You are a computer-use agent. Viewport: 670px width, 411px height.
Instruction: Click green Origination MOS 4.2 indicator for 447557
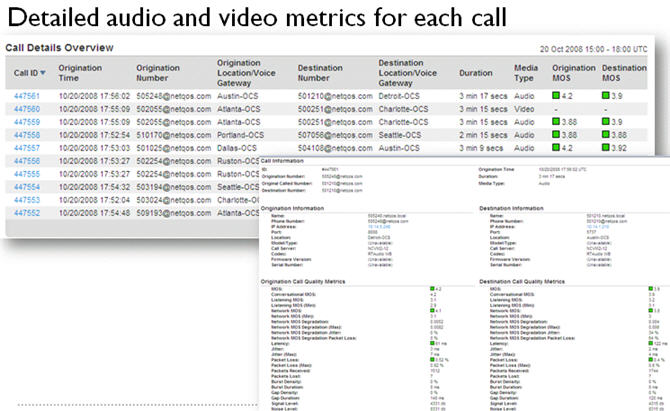click(x=556, y=148)
